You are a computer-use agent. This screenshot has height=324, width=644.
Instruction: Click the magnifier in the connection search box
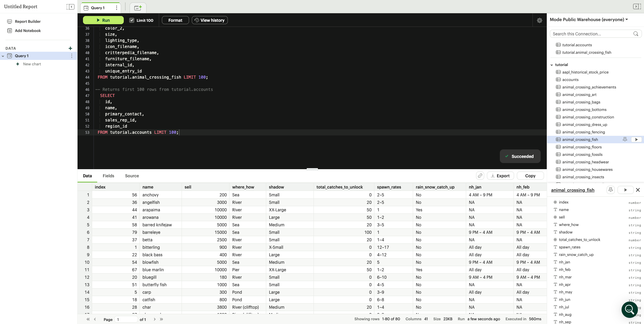tap(635, 34)
